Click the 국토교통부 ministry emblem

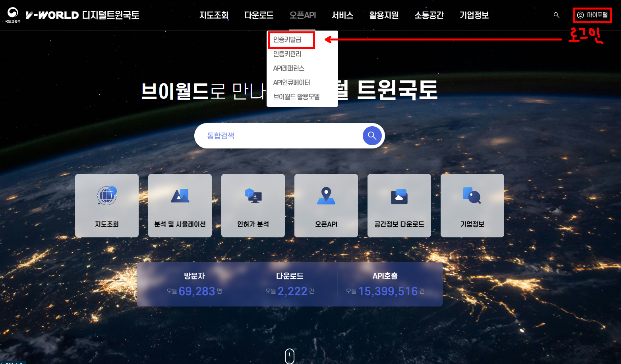pos(13,15)
